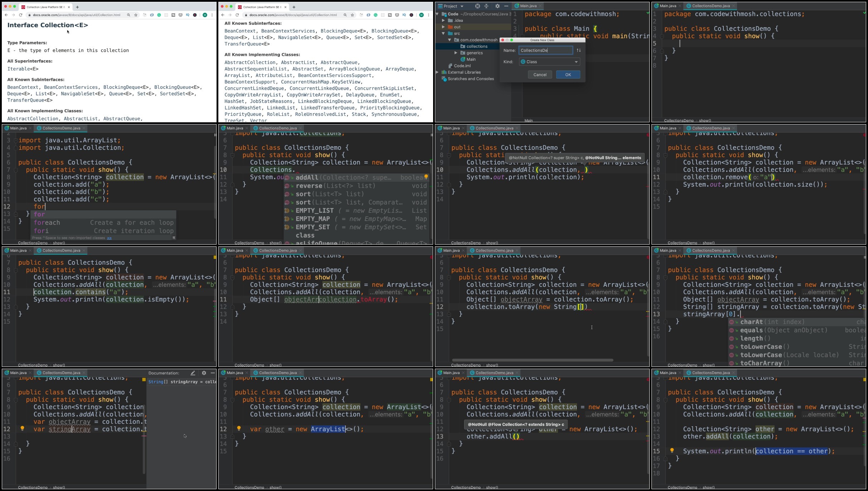Collapse the src folder in project tree
The width and height of the screenshot is (868, 491).
tap(443, 33)
